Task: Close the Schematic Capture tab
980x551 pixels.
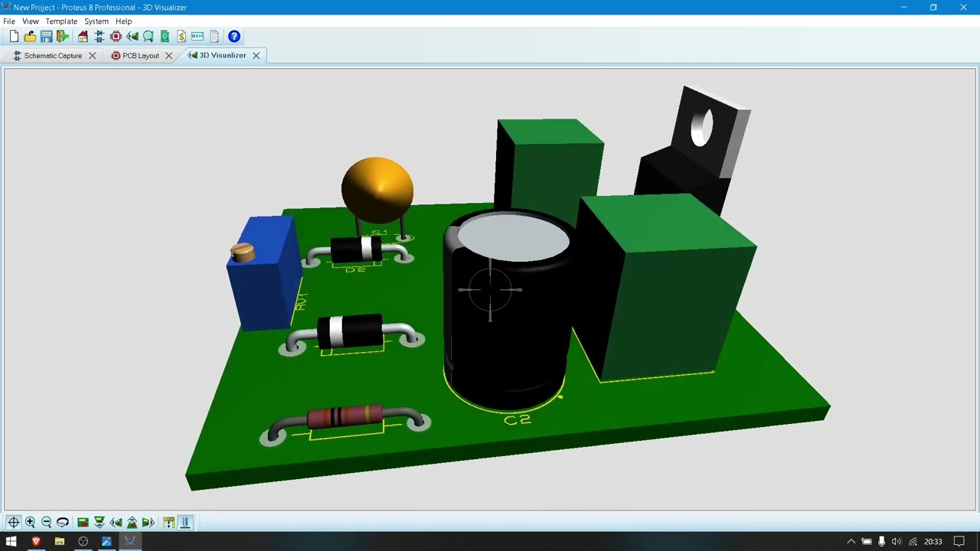Action: tap(93, 56)
